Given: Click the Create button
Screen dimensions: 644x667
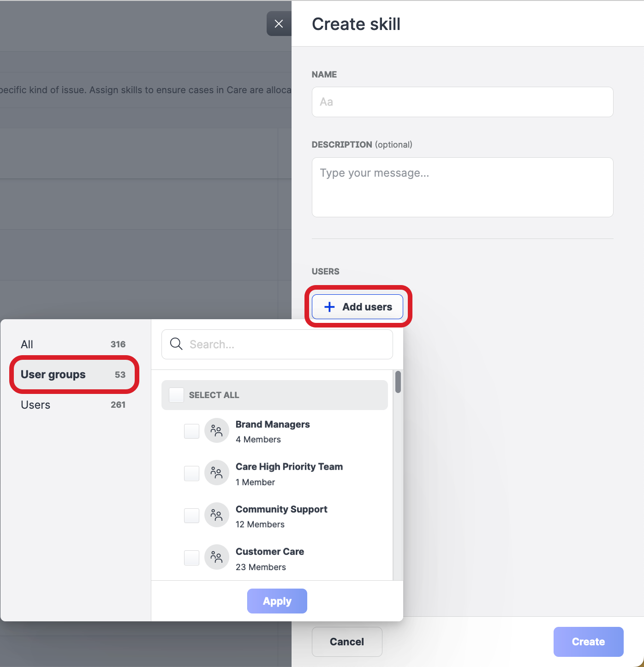Looking at the screenshot, I should pyautogui.click(x=588, y=642).
